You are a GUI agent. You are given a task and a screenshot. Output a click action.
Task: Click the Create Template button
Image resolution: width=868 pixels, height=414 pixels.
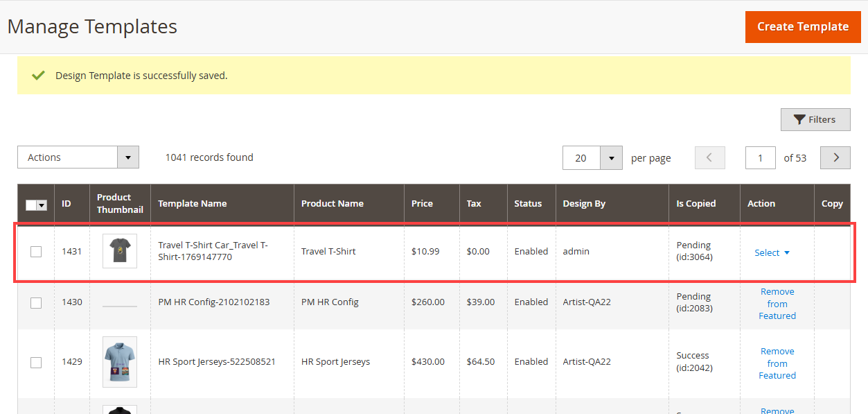click(802, 27)
